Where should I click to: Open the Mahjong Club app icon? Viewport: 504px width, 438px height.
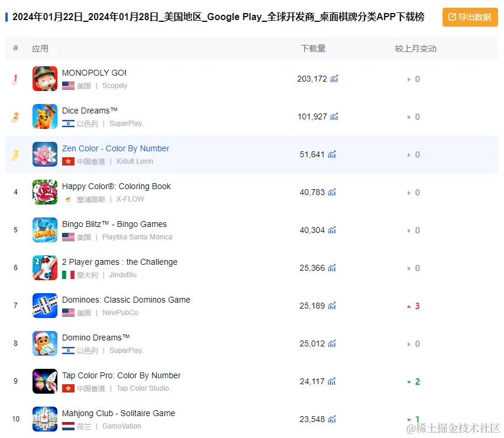45,419
